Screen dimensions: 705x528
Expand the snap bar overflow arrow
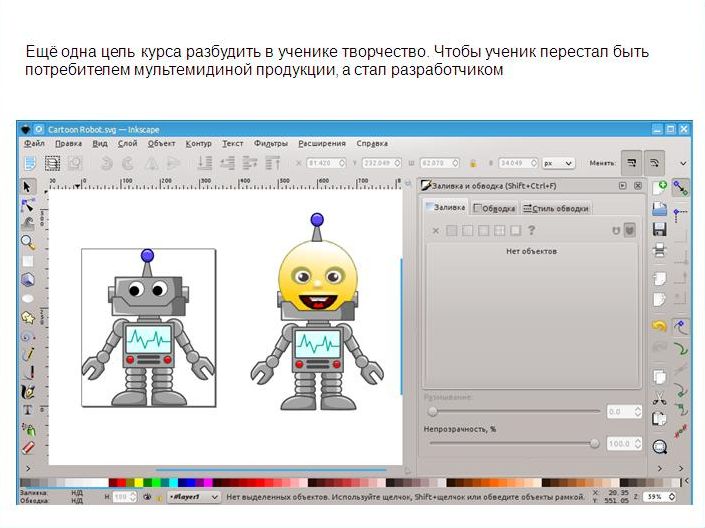point(681,468)
